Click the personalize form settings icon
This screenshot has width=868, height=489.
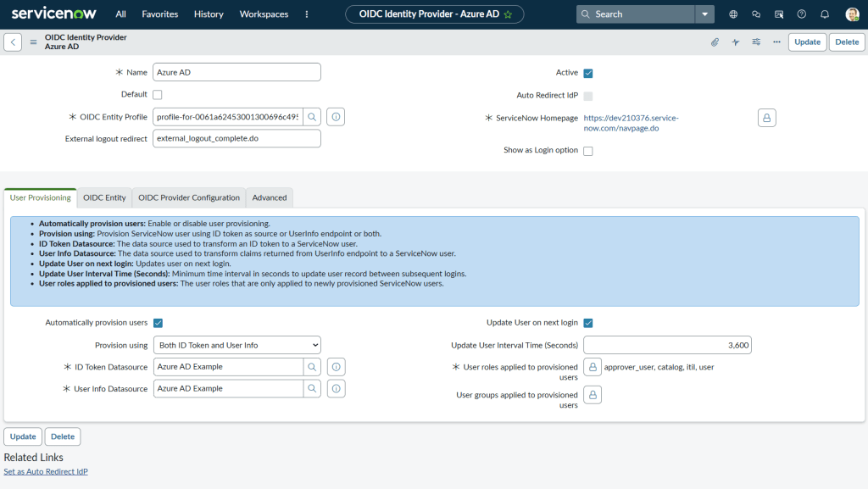(756, 42)
